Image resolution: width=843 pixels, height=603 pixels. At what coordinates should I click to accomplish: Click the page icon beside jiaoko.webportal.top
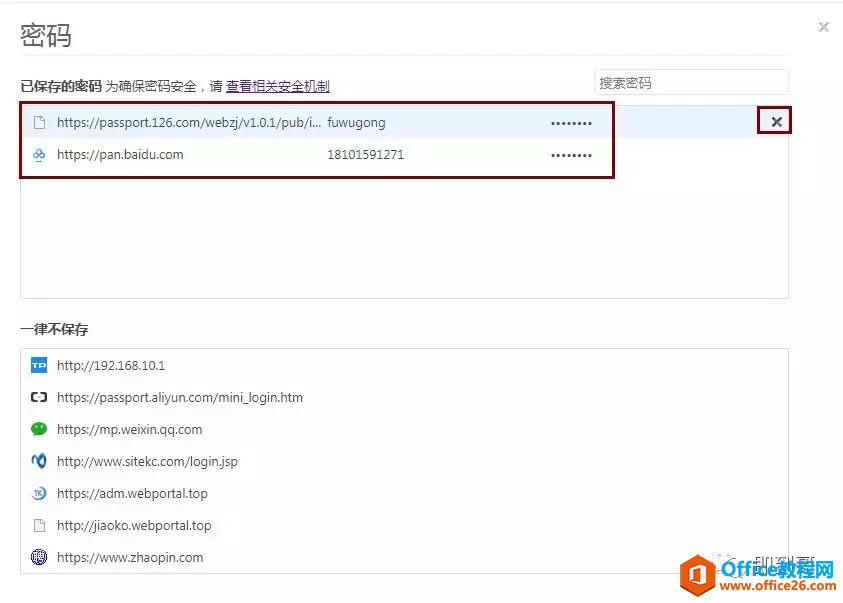point(39,525)
